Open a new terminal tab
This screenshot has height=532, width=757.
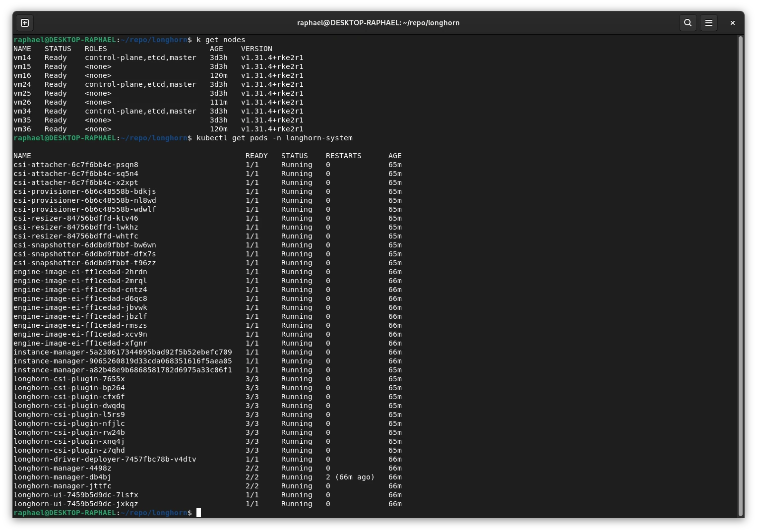[25, 23]
